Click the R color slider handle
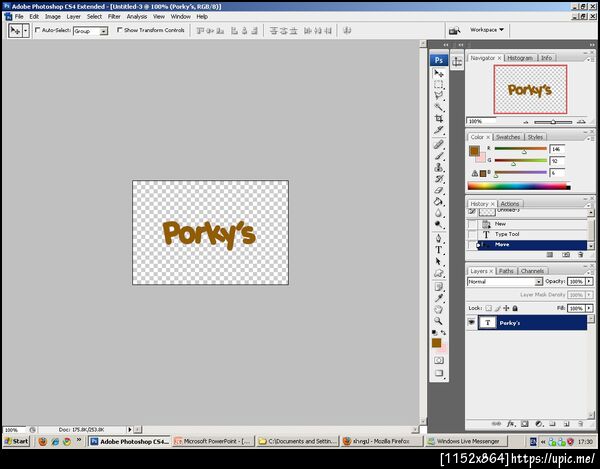 click(524, 152)
